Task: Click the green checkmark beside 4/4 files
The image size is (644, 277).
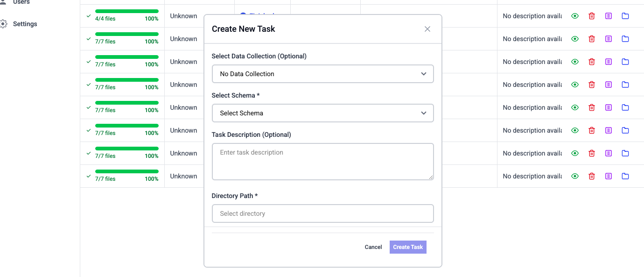Action: [89, 16]
